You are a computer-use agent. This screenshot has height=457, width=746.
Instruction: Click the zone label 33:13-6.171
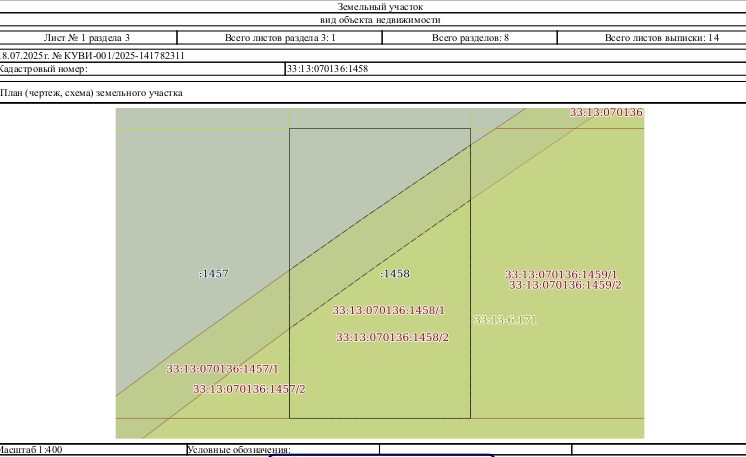pyautogui.click(x=505, y=320)
